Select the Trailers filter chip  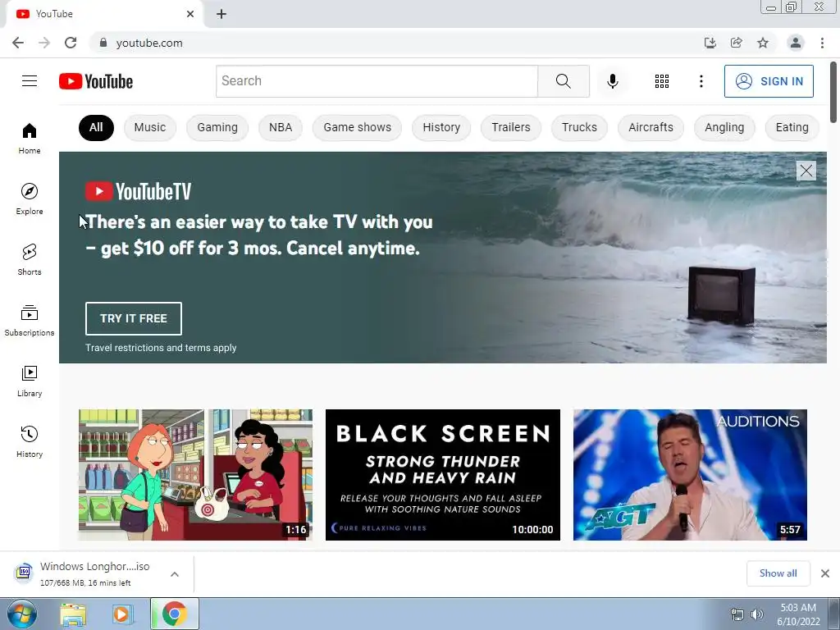point(511,127)
